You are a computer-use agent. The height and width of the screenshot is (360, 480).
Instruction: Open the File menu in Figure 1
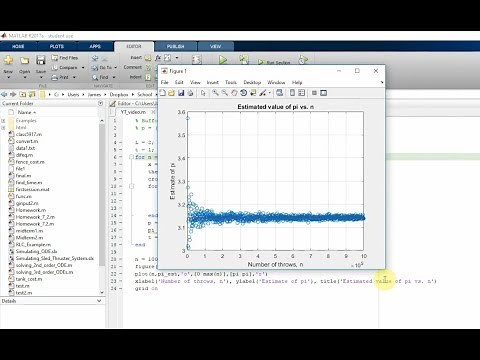tap(165, 82)
